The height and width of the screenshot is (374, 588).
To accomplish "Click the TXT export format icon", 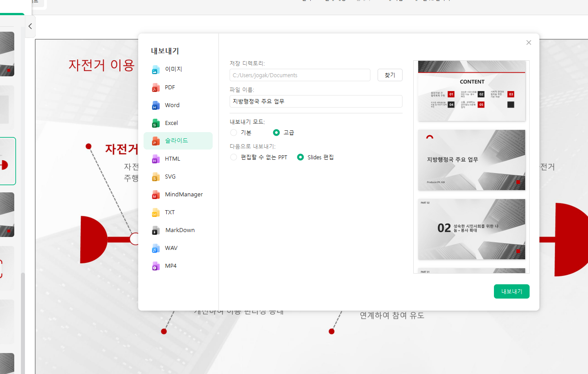I will (x=156, y=212).
